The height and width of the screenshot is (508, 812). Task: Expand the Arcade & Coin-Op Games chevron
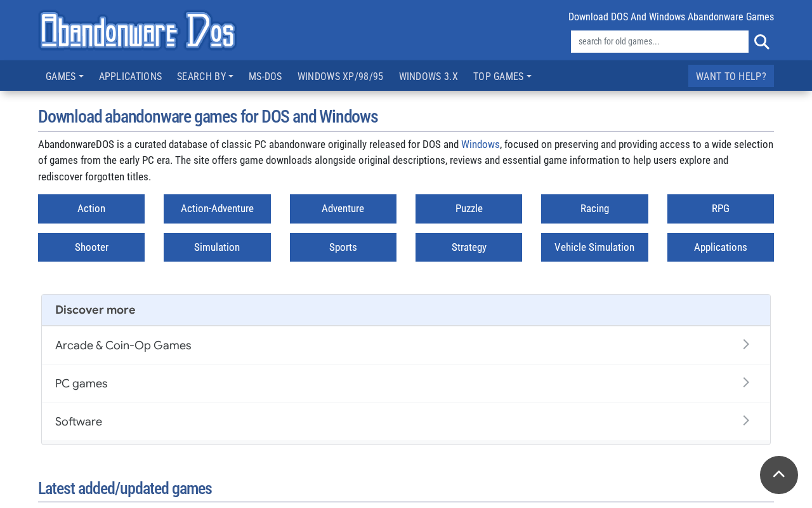pos(746,345)
